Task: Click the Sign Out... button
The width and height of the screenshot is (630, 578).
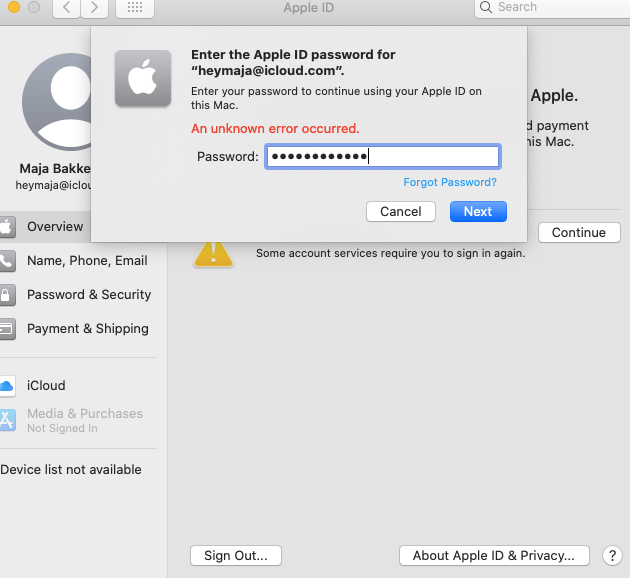Action: click(x=236, y=556)
